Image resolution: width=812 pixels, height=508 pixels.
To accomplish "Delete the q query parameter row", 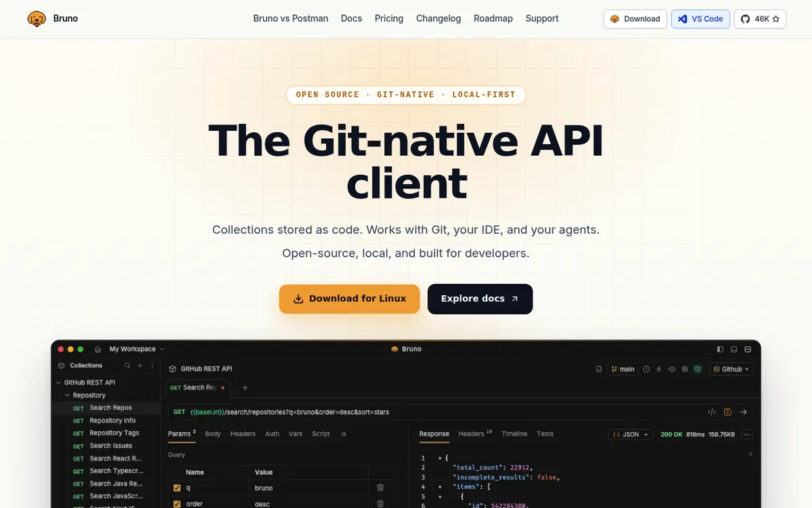I will pyautogui.click(x=380, y=488).
